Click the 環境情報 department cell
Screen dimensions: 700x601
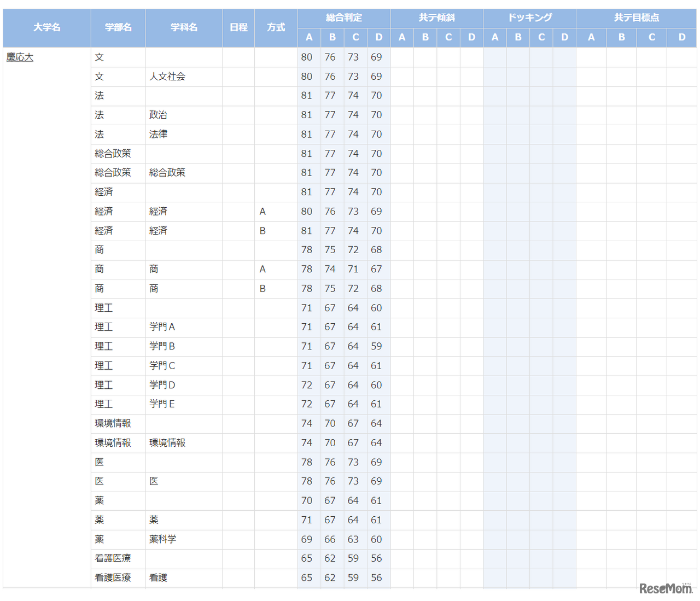(166, 443)
